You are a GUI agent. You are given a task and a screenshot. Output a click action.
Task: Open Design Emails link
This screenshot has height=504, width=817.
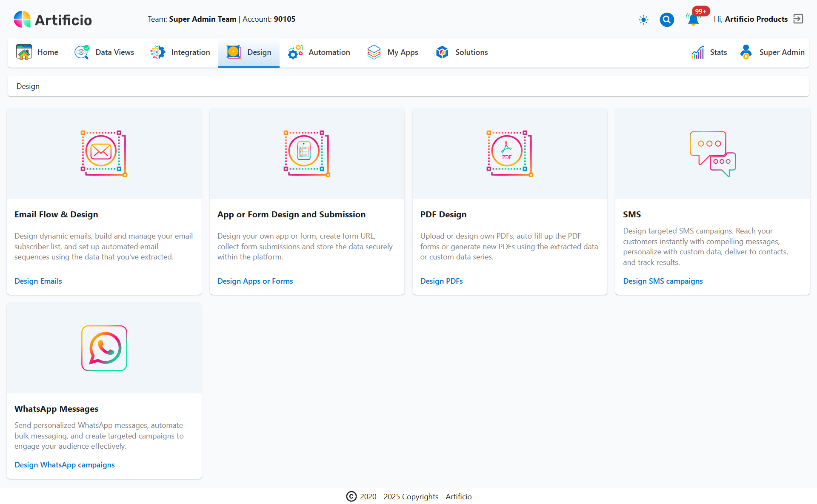coord(38,281)
